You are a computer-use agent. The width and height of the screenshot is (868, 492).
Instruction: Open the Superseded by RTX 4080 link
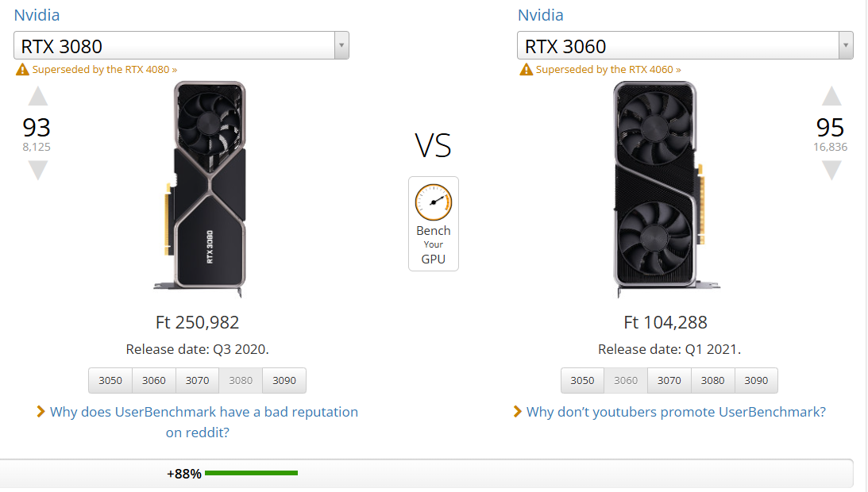[x=105, y=70]
